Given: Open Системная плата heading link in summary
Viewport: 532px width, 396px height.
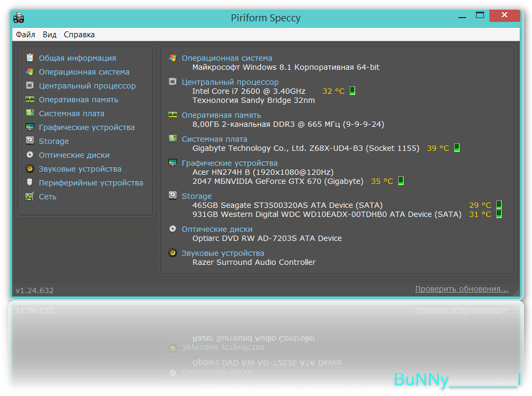Looking at the screenshot, I should pos(214,139).
